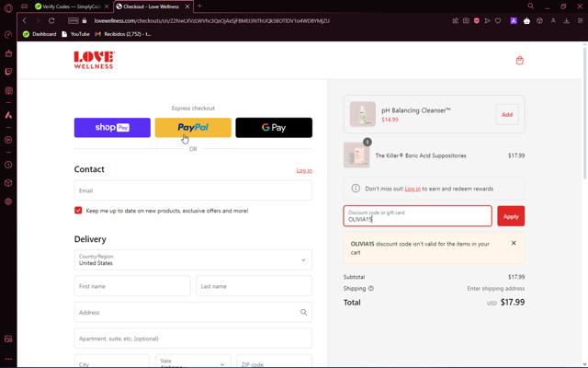588x368 pixels.
Task: Click the Love Wellness logo
Action: point(94,60)
